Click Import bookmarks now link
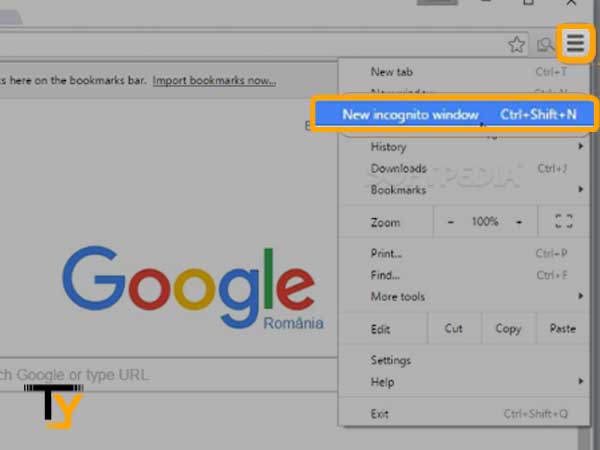The width and height of the screenshot is (600, 450). (x=214, y=80)
